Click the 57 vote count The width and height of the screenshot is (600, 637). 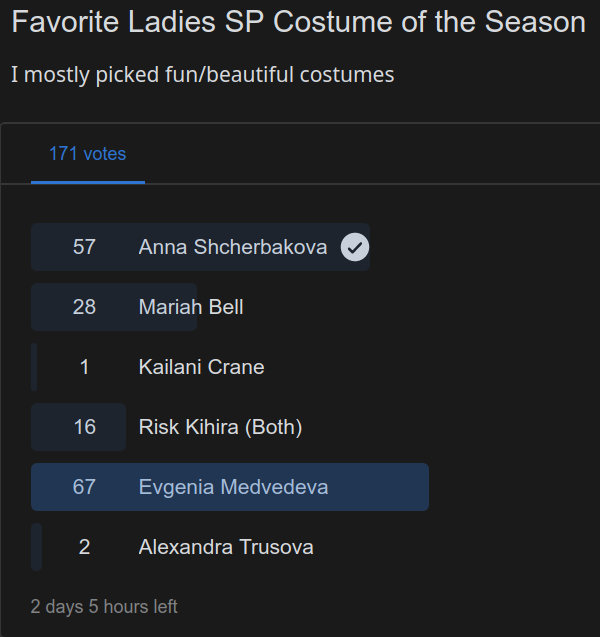click(x=84, y=247)
